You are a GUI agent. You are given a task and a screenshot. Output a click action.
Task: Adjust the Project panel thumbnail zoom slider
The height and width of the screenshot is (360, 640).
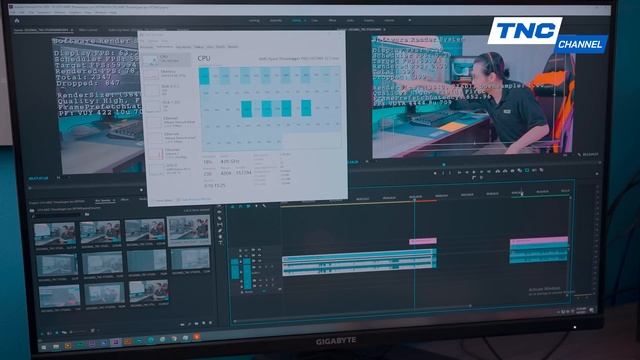(78, 331)
